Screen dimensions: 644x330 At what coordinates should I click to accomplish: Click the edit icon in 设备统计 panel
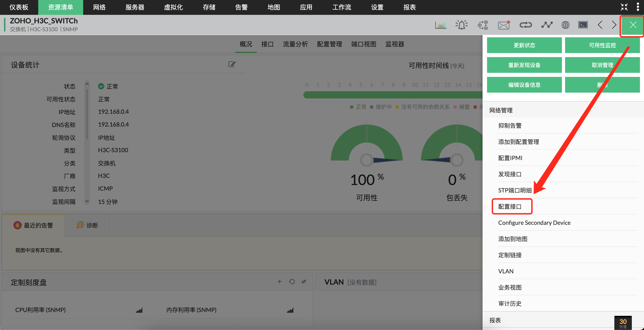(x=232, y=64)
